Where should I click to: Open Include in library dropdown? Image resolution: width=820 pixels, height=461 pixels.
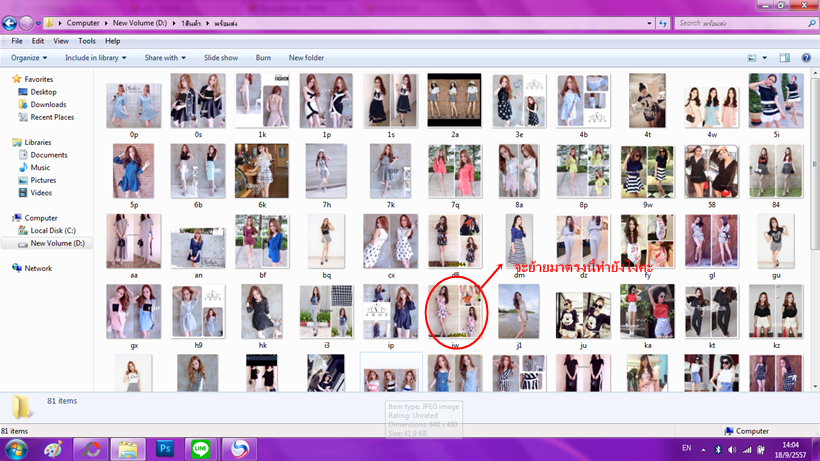pos(96,58)
